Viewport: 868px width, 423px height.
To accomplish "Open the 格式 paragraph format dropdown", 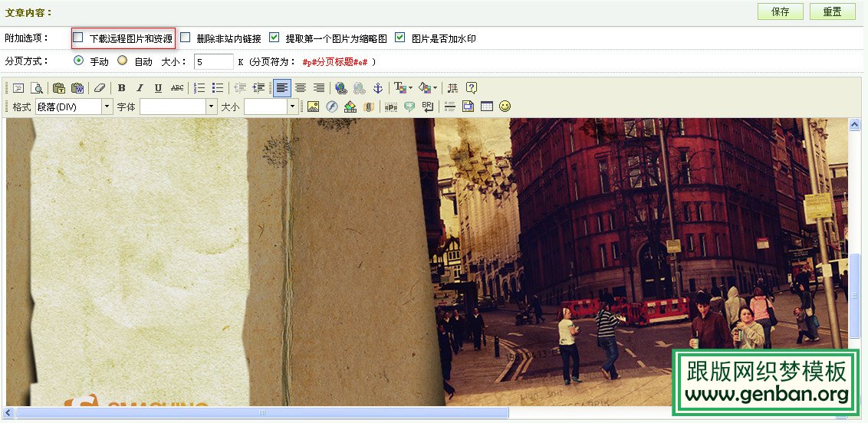I will click(107, 107).
